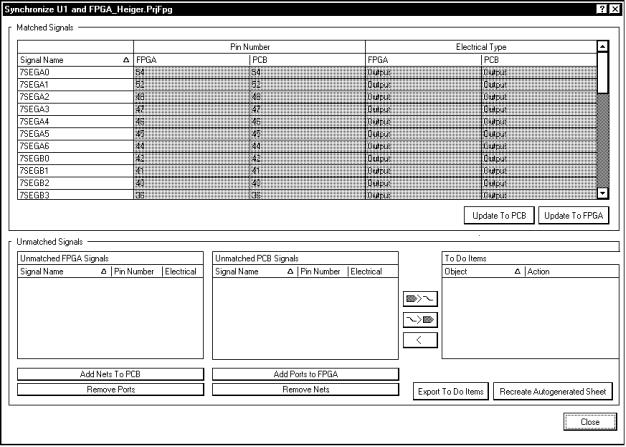
Task: Click the Electrical Type group header
Action: pos(481,47)
